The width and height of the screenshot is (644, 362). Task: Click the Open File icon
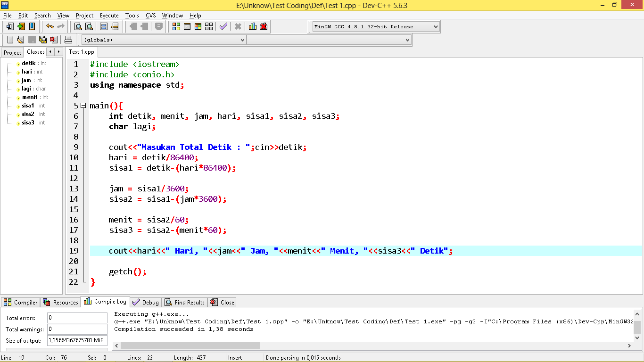tap(21, 40)
